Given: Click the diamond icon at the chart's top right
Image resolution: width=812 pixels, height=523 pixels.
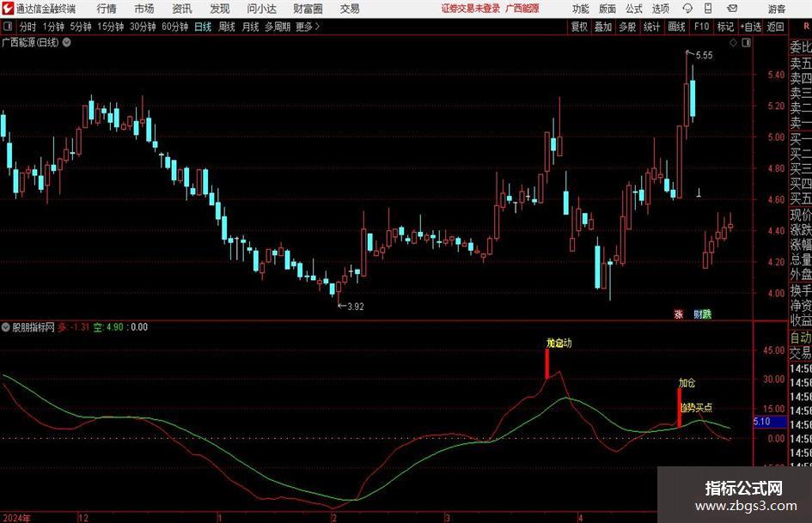Looking at the screenshot, I should [733, 43].
